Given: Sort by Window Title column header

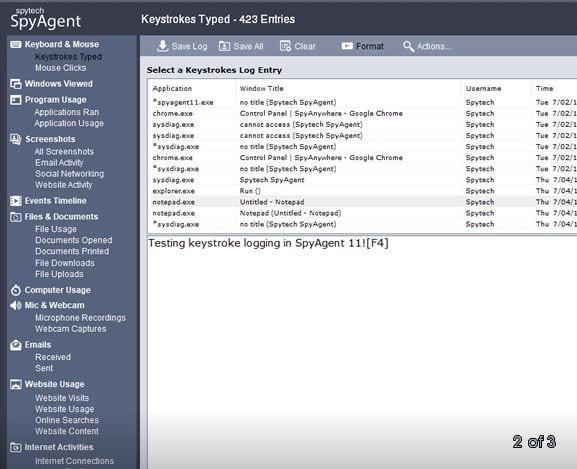Looking at the screenshot, I should click(x=262, y=88).
